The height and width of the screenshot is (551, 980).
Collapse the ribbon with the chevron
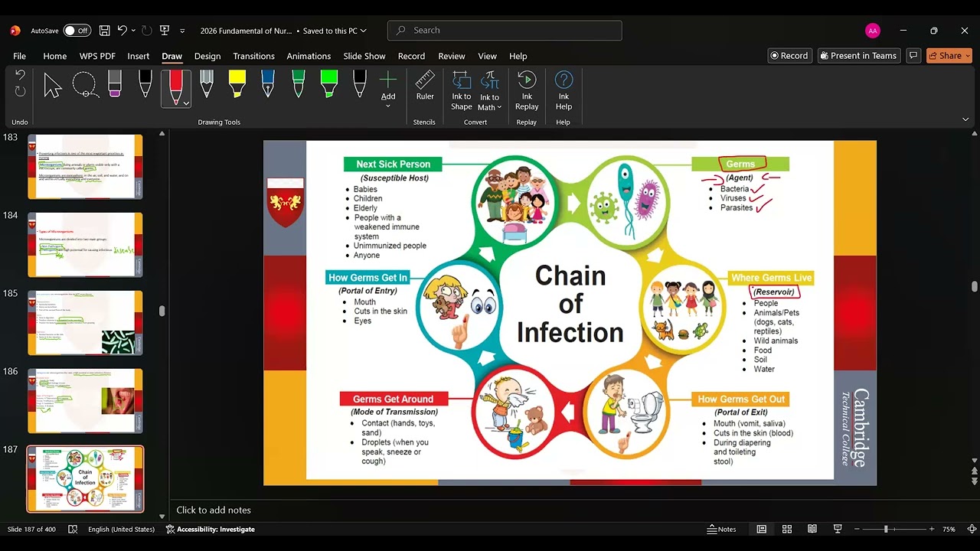tap(965, 119)
